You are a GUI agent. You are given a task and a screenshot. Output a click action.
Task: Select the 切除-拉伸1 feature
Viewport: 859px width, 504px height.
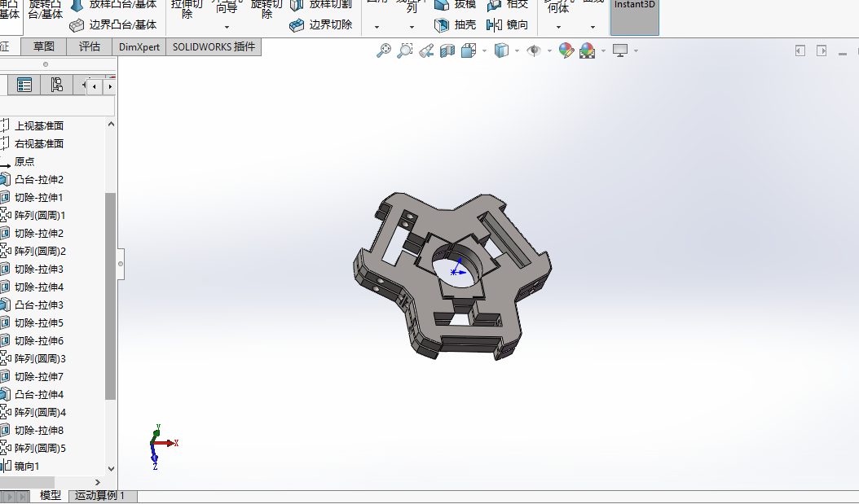(39, 198)
